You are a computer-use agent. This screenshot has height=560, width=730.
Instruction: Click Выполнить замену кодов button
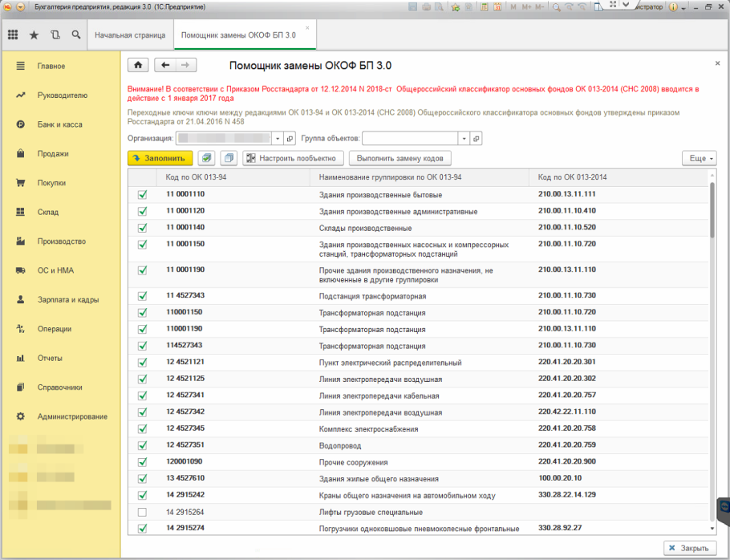400,159
